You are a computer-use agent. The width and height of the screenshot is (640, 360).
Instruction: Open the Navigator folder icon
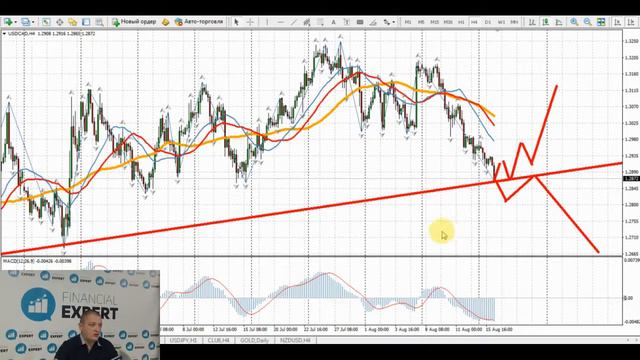(73, 22)
